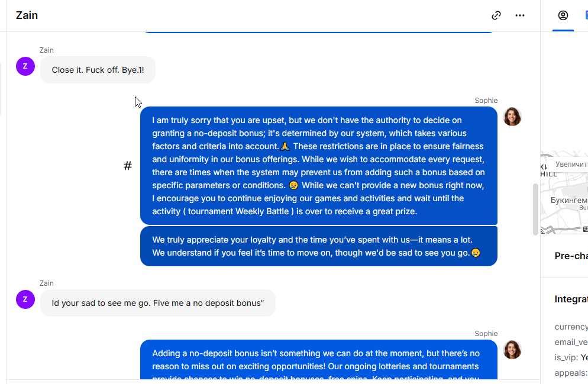Click Sophie's avatar beside "Adding a no-deposit" message
Image resolution: width=588 pixels, height=384 pixels.
[512, 350]
